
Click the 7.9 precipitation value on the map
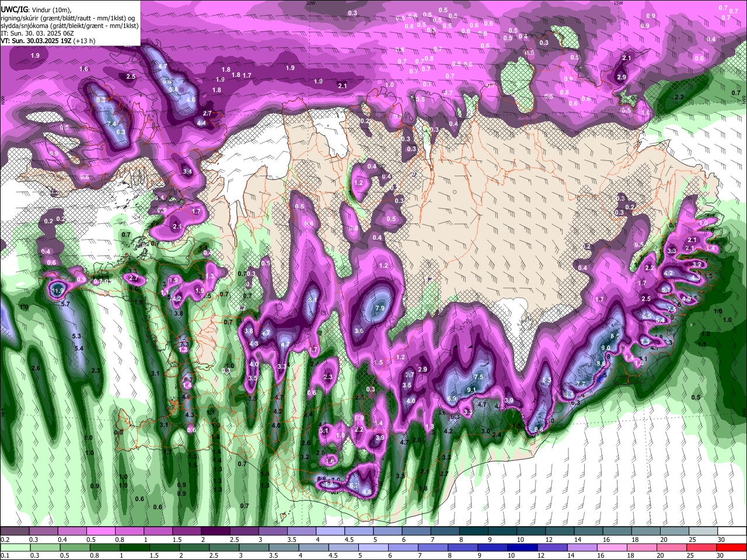[380, 308]
